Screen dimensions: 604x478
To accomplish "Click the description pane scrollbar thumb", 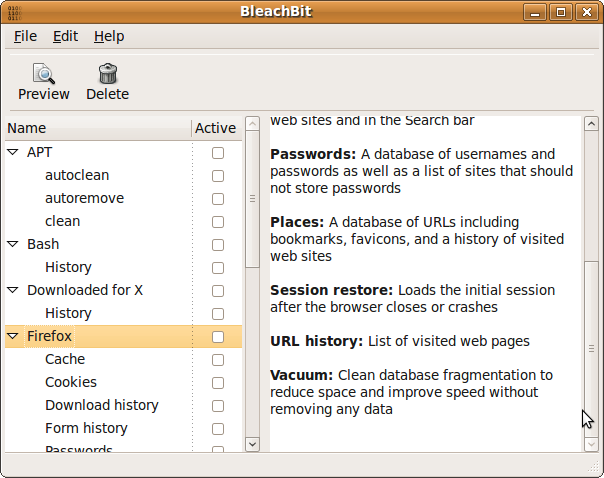I will pos(592,349).
